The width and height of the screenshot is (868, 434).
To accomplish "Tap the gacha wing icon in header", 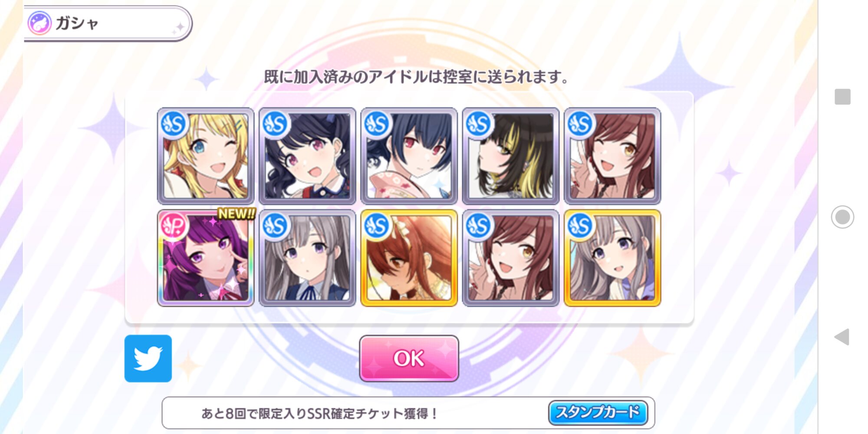I will [x=39, y=23].
